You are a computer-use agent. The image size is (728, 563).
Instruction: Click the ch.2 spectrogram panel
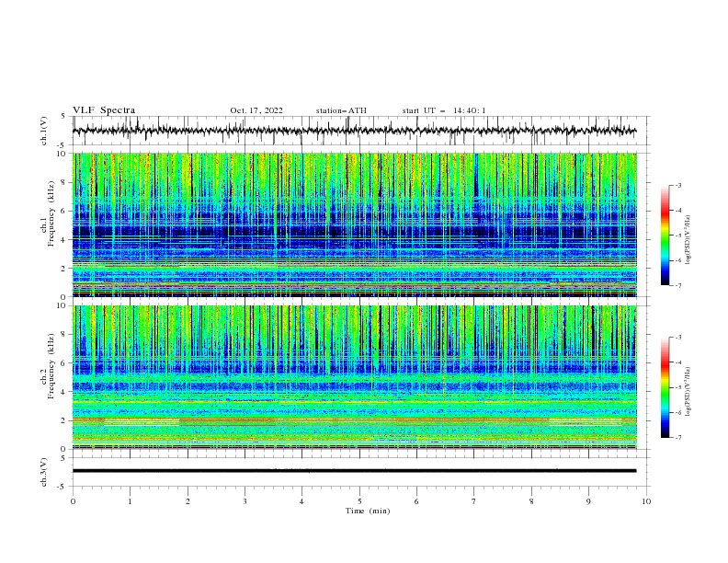pos(354,377)
